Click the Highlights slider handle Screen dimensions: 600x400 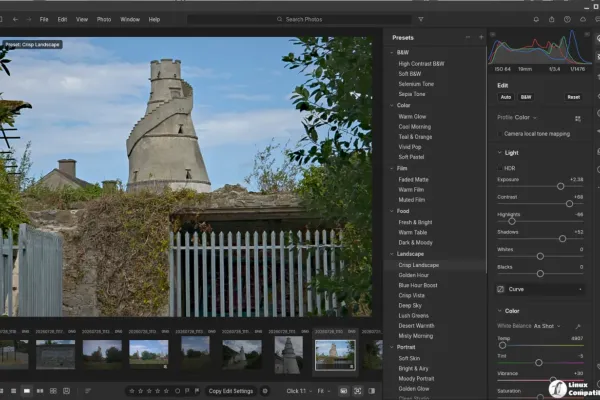tap(512, 221)
